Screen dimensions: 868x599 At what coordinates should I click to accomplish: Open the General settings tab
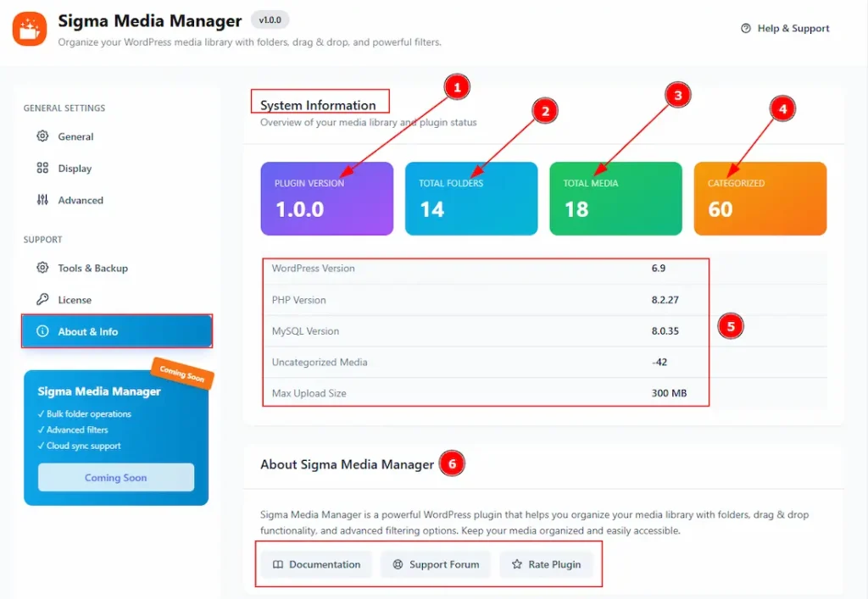point(75,136)
